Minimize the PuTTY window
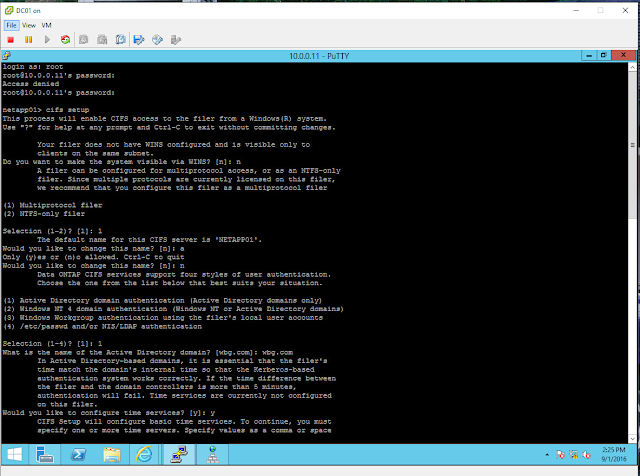 click(x=589, y=56)
